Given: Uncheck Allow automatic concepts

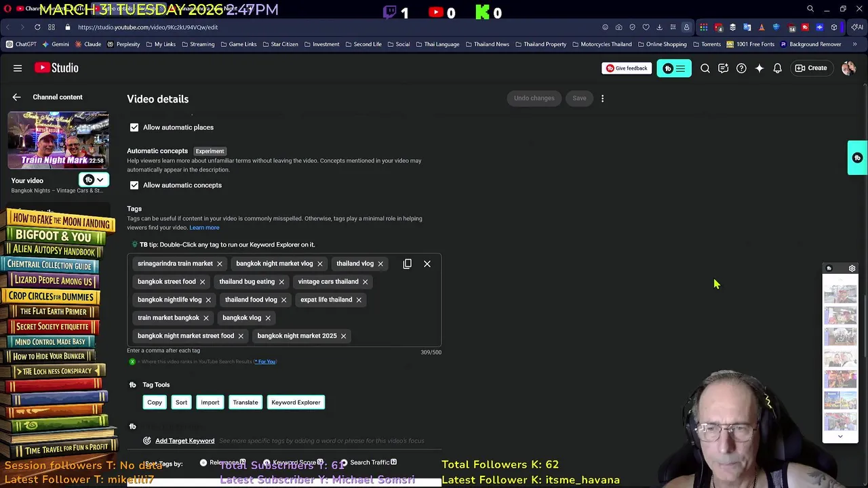Looking at the screenshot, I should [134, 185].
